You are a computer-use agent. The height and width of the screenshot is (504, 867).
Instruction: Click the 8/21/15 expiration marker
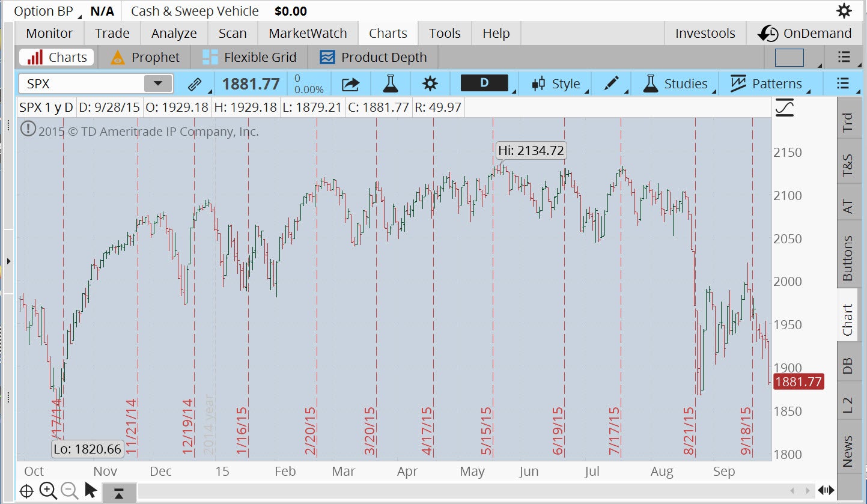click(689, 432)
